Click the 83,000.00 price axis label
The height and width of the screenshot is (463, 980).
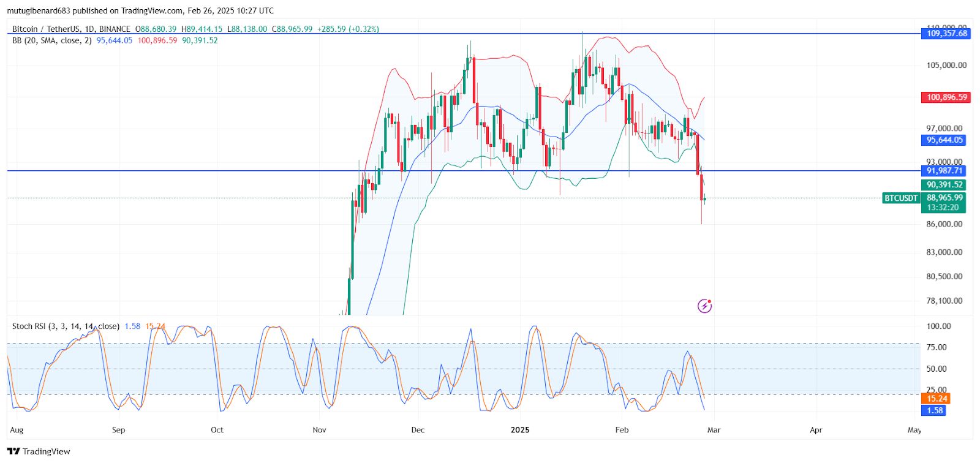[x=944, y=252]
